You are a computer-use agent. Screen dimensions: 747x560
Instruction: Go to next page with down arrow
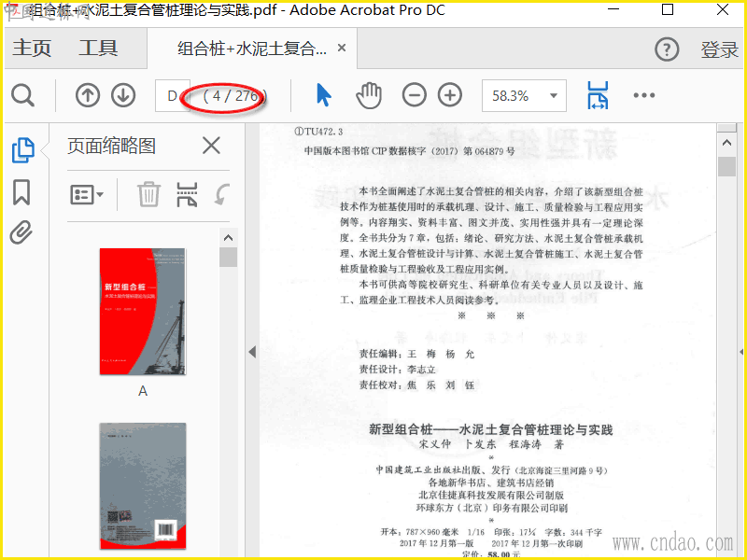click(123, 95)
